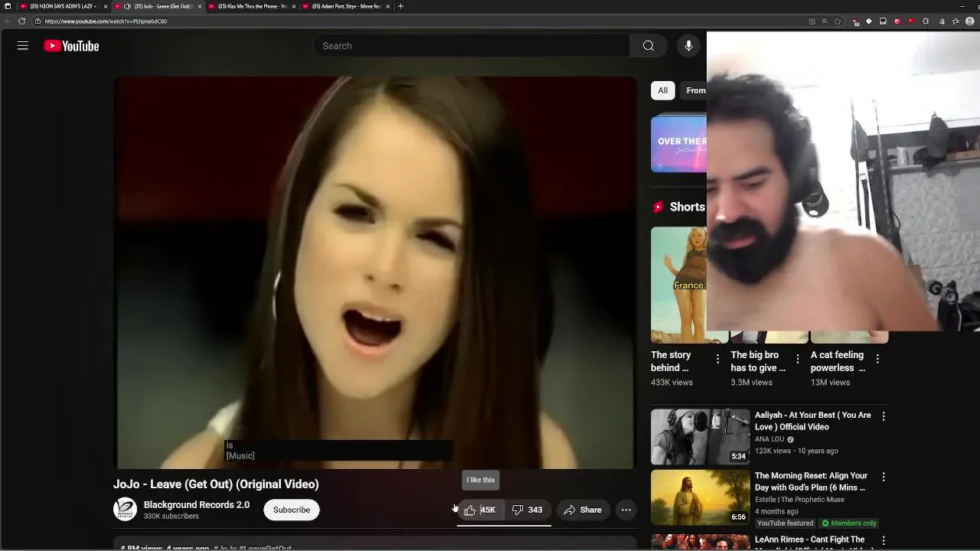Click 'Estelle | The Prophetic Muse' channel text
The width and height of the screenshot is (980, 551).
799,500
